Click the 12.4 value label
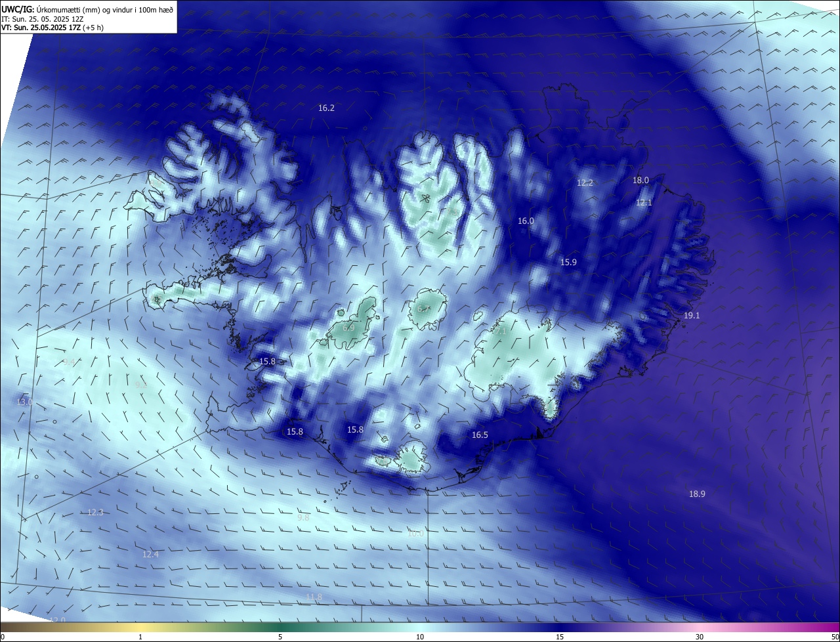Image resolution: width=840 pixels, height=642 pixels. 150,555
